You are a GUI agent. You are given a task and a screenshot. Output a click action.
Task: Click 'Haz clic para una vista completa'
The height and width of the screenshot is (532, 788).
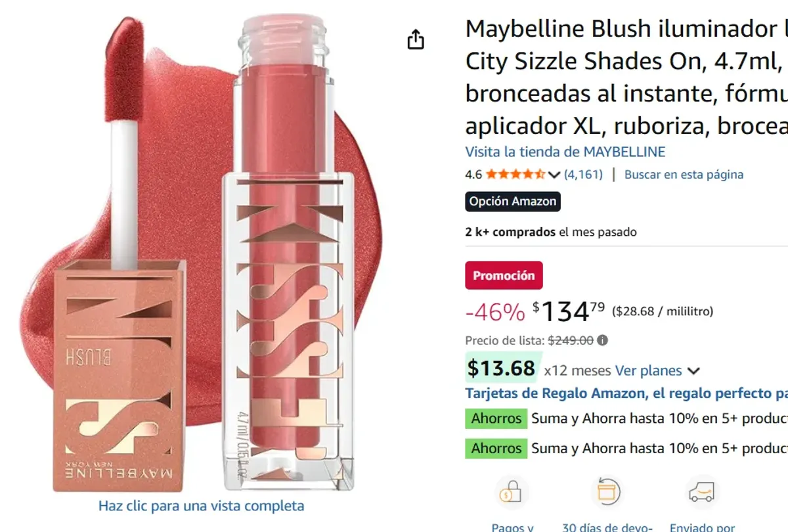point(200,506)
